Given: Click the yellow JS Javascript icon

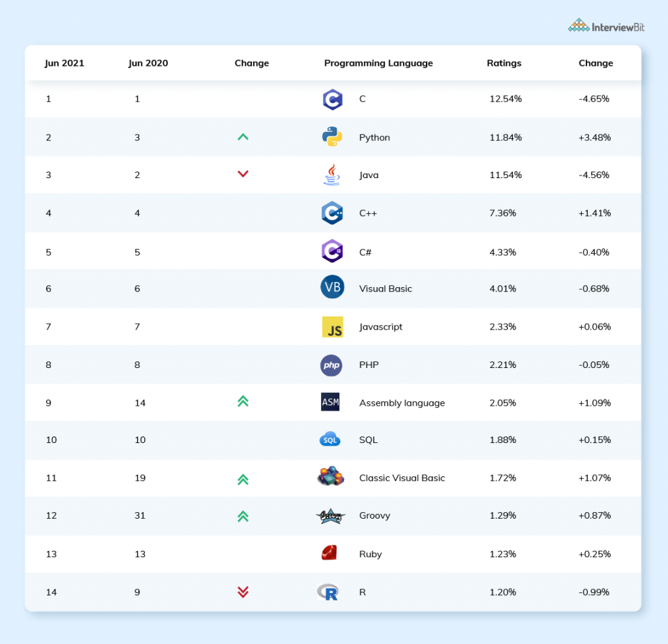Looking at the screenshot, I should (332, 327).
